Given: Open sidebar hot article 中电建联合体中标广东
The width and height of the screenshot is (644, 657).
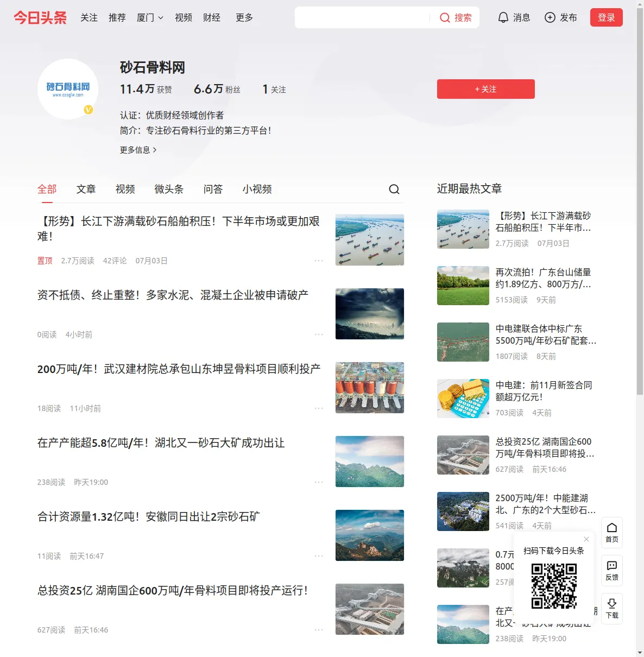Looking at the screenshot, I should pyautogui.click(x=546, y=334).
